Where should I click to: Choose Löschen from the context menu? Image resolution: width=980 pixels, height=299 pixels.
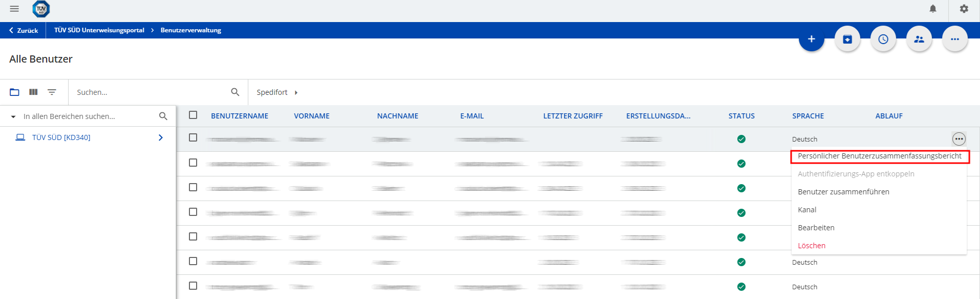click(x=812, y=246)
